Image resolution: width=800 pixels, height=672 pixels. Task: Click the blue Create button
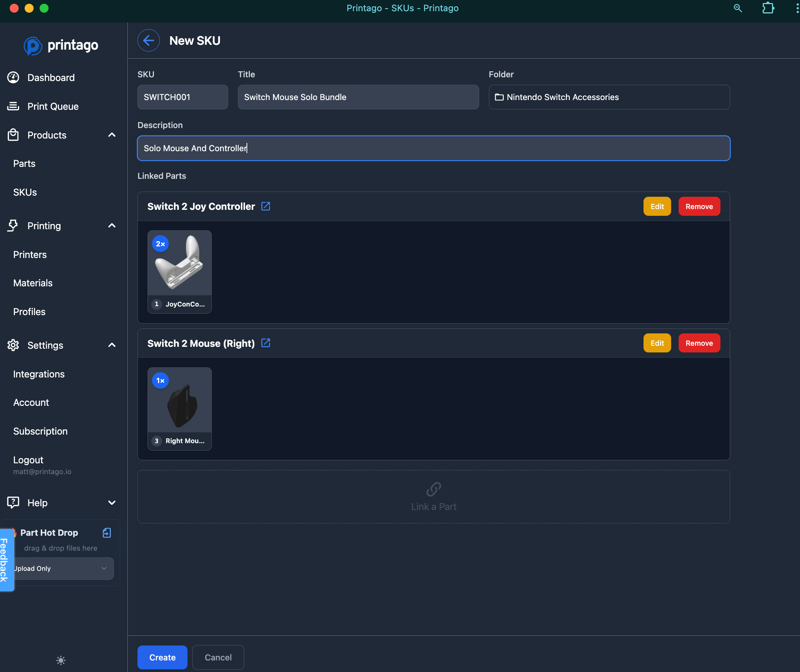162,657
